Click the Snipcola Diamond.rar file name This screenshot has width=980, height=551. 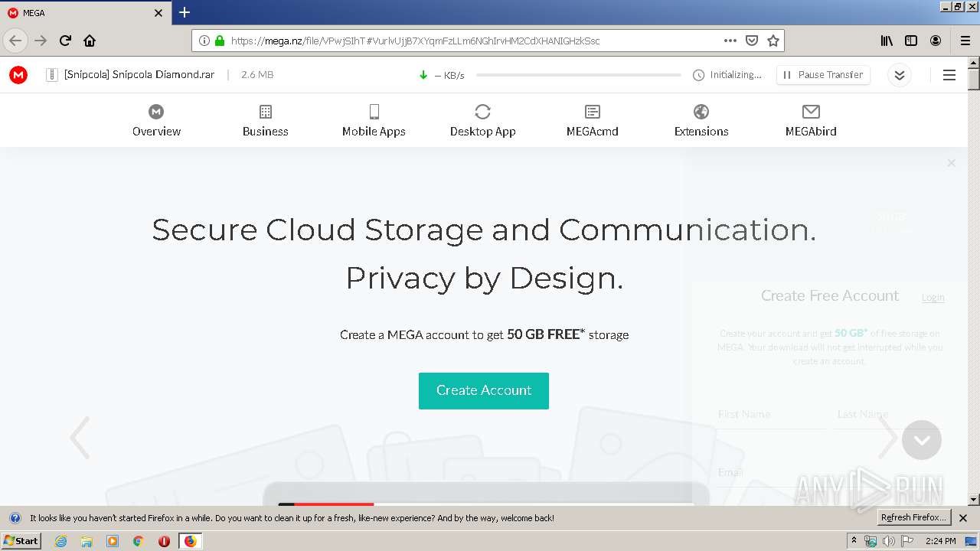(x=139, y=75)
